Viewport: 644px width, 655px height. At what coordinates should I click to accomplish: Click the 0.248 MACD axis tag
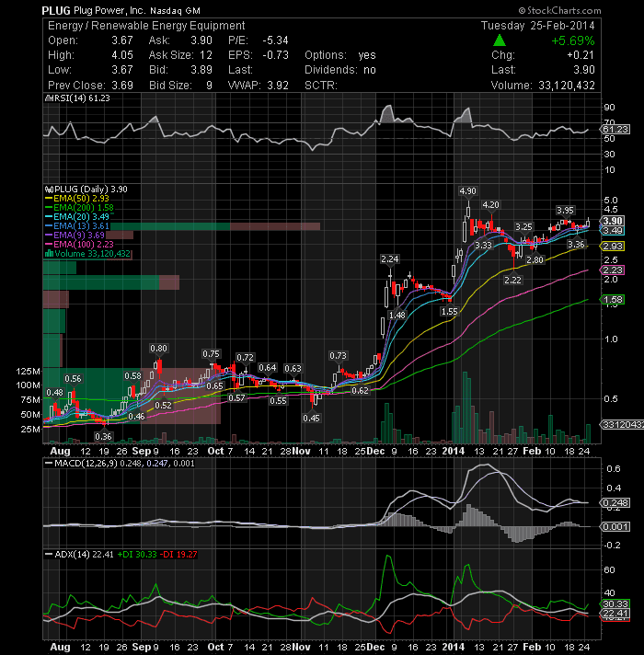point(615,502)
